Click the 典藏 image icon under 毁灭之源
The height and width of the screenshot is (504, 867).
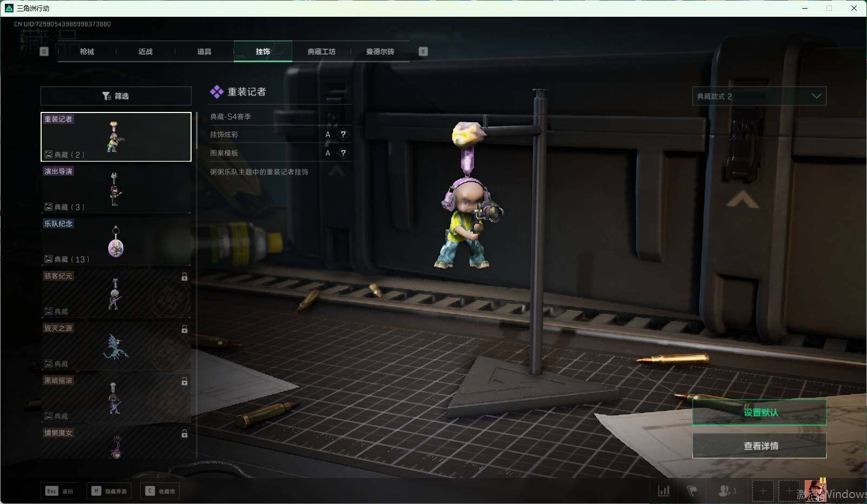click(48, 364)
